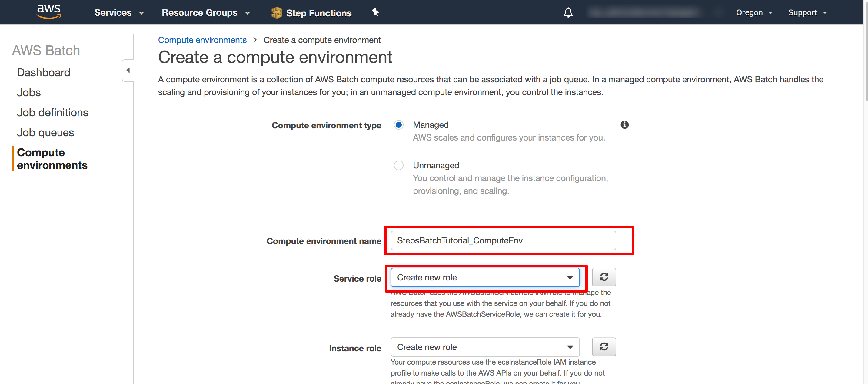Select the Managed environment type radio
Image resolution: width=868 pixels, height=384 pixels.
(x=399, y=125)
